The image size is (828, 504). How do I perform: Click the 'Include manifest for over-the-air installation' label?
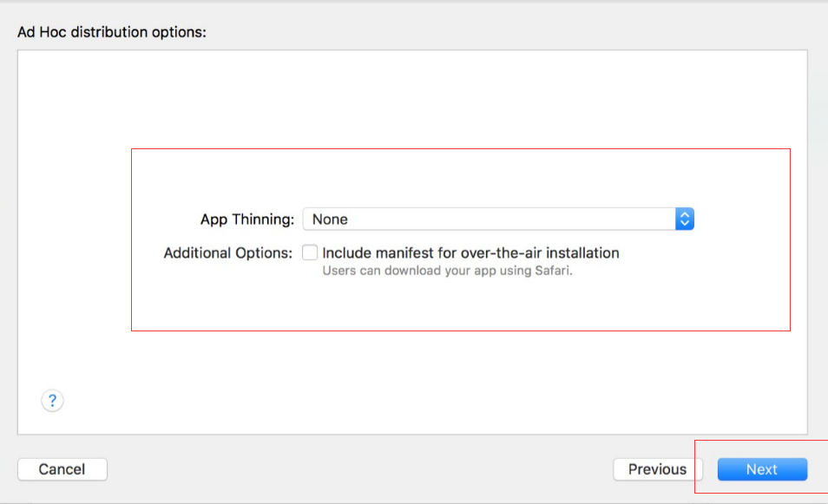tap(470, 253)
